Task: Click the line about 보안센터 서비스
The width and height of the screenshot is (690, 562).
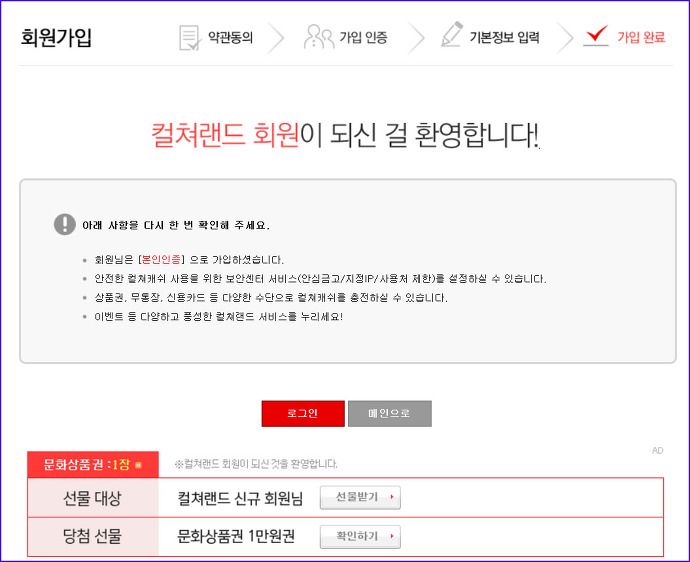Action: click(320, 279)
